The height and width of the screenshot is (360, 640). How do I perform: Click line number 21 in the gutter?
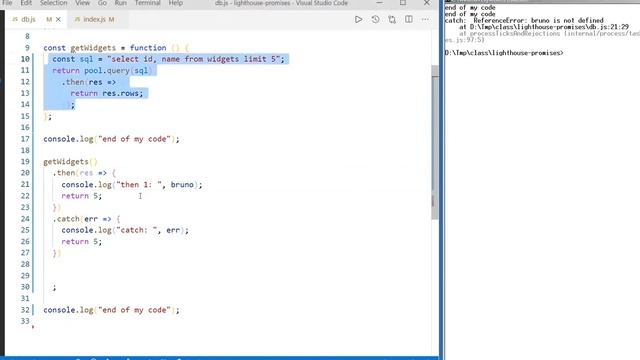(25, 184)
